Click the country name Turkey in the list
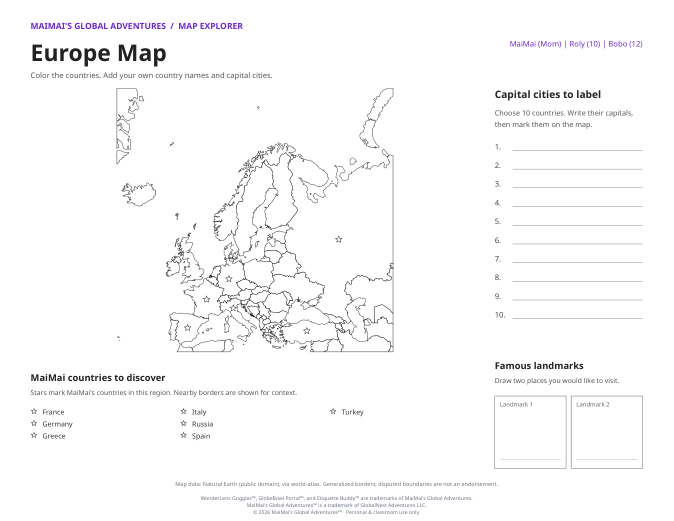The image size is (674, 521). [x=352, y=412]
